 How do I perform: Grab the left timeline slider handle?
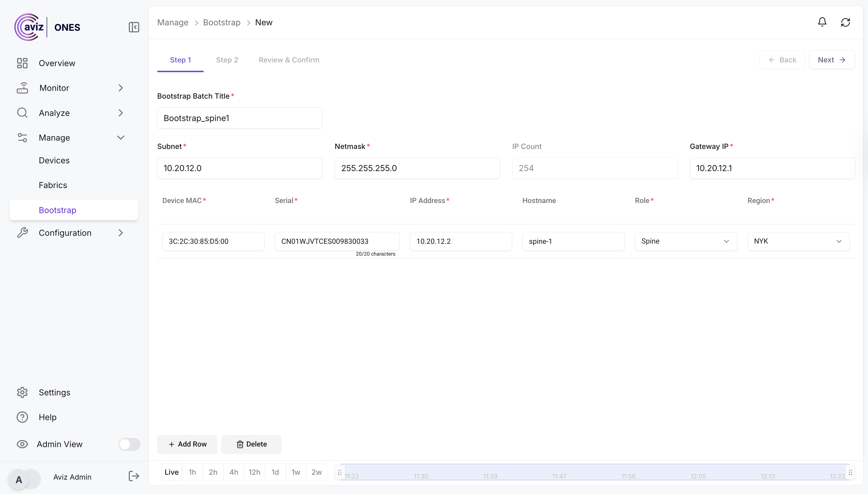pyautogui.click(x=340, y=472)
